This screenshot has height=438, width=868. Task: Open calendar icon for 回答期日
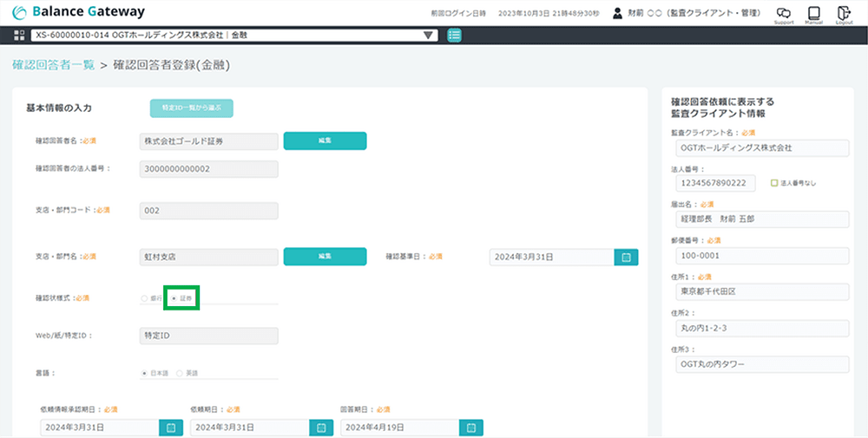471,428
